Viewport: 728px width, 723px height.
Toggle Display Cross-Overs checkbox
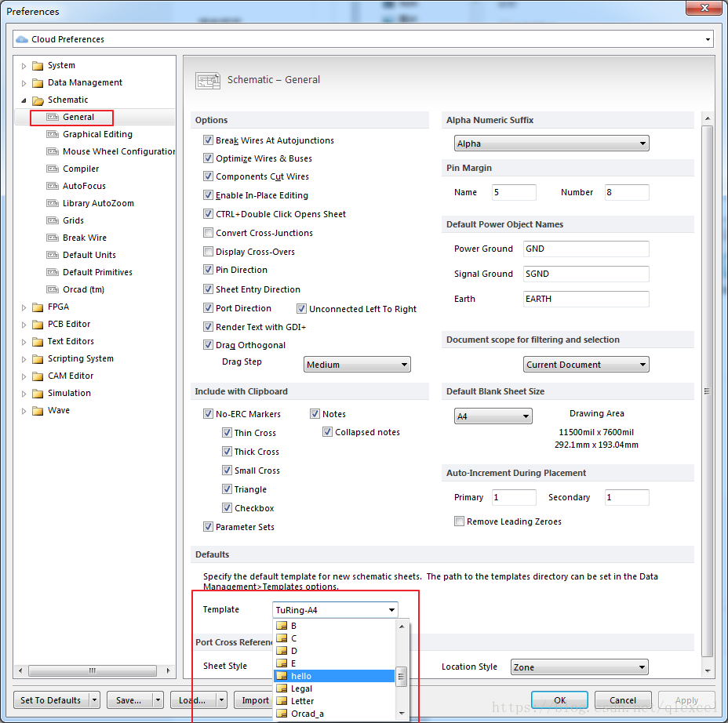click(208, 252)
